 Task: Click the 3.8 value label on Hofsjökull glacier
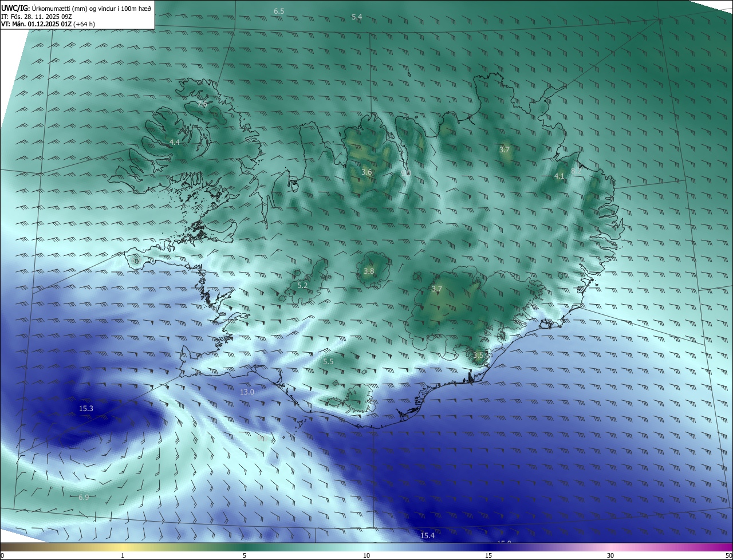[x=369, y=271]
